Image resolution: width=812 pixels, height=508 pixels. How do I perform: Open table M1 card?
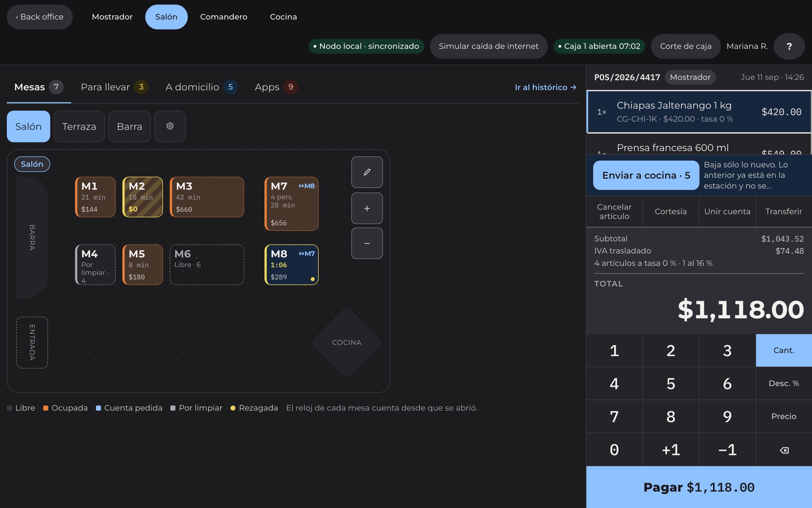pos(95,197)
